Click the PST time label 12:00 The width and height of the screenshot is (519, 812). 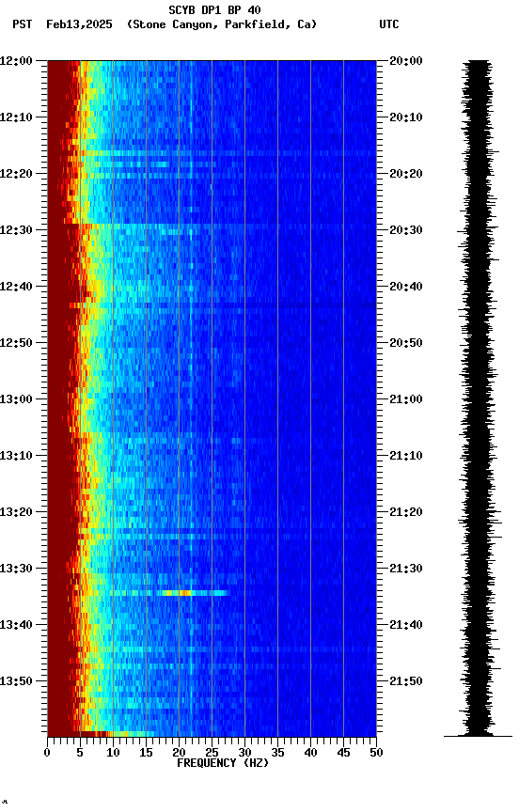pos(16,61)
